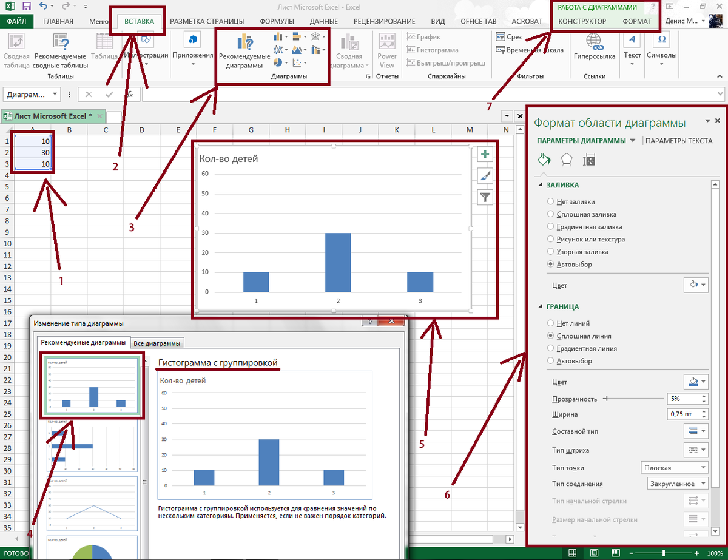Select the Сплошная заливка radio button

tap(550, 214)
